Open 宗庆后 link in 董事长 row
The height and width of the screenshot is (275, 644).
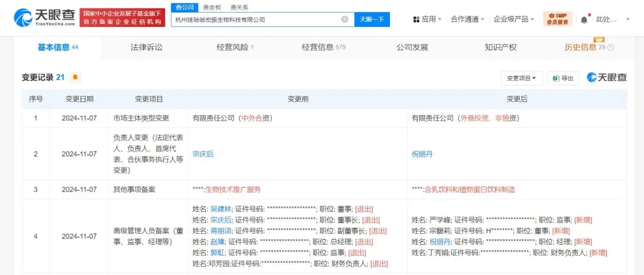[221, 220]
